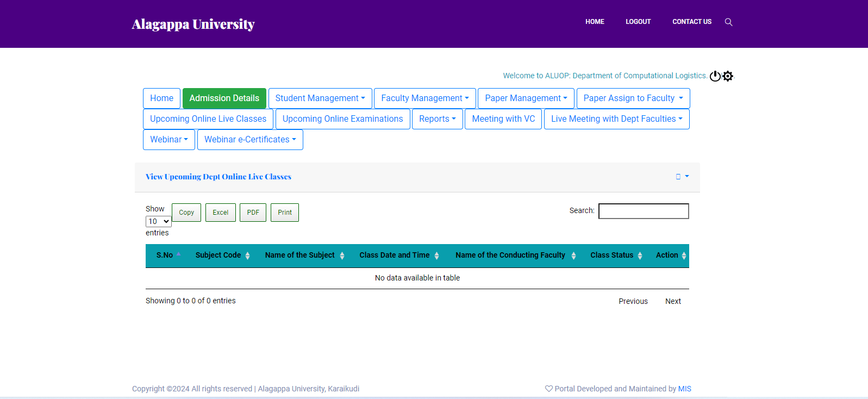The width and height of the screenshot is (868, 399).
Task: Open the Reports dropdown
Action: [438, 119]
